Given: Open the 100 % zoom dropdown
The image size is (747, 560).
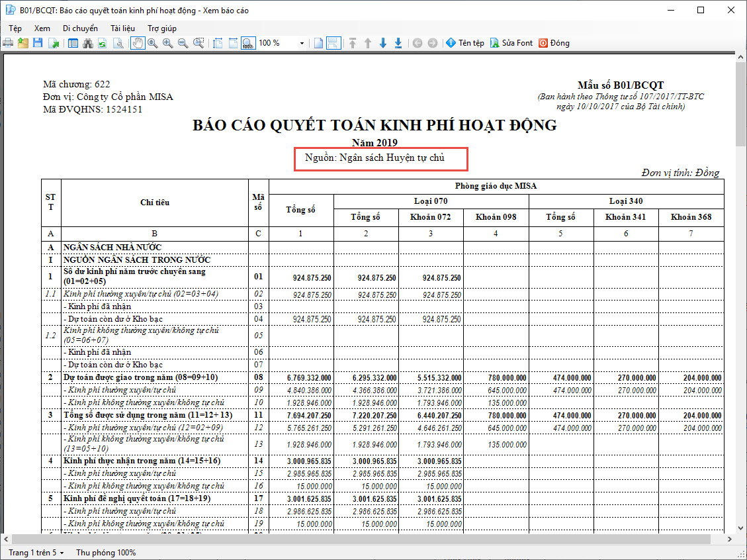Looking at the screenshot, I should 302,43.
